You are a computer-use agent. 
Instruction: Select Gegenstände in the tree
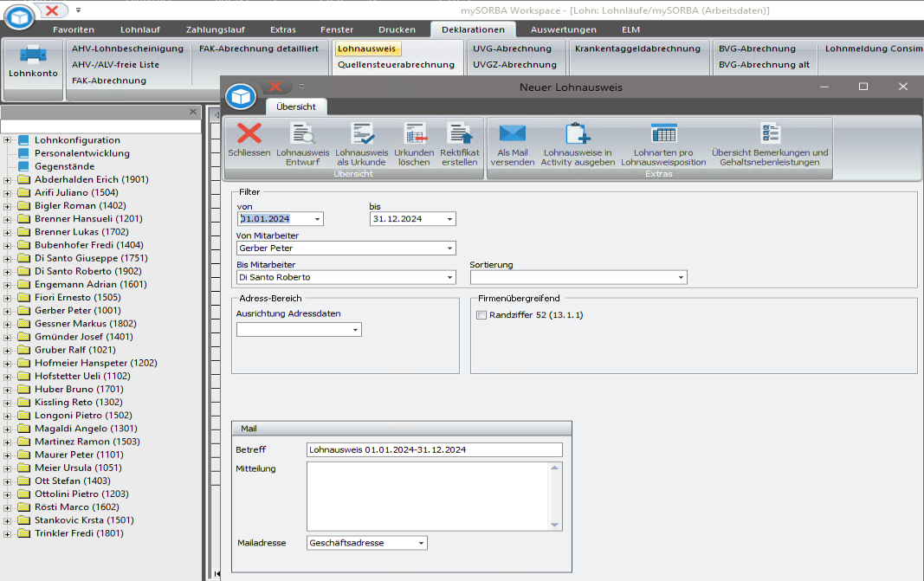click(x=64, y=166)
